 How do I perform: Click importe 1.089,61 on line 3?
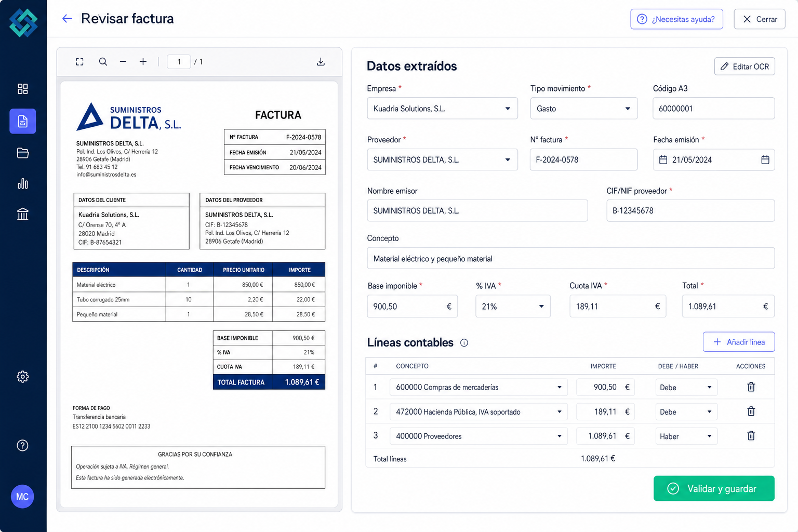(605, 436)
